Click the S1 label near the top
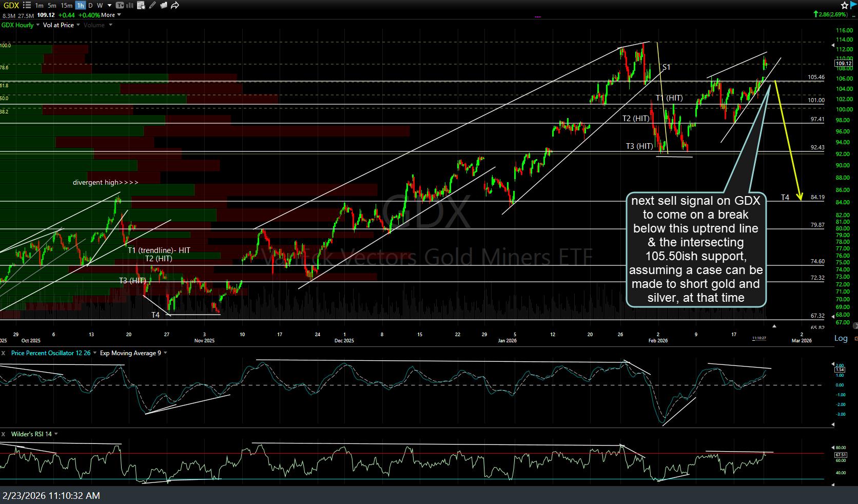 (x=666, y=67)
